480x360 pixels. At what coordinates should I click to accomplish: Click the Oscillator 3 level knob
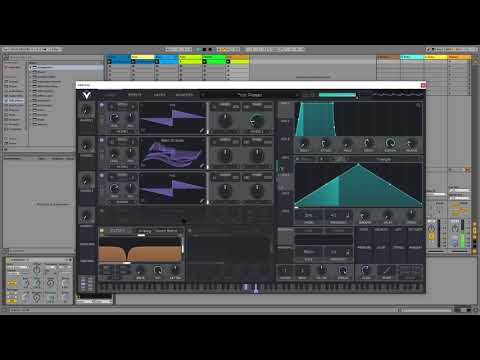[114, 188]
